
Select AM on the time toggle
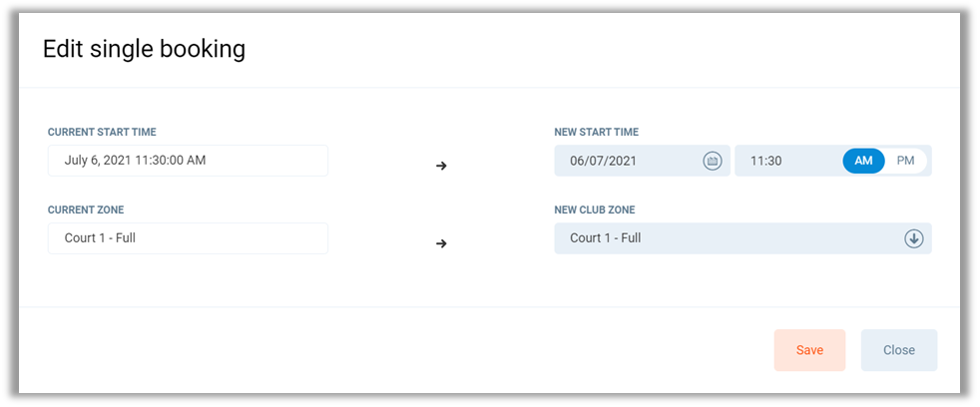point(863,161)
